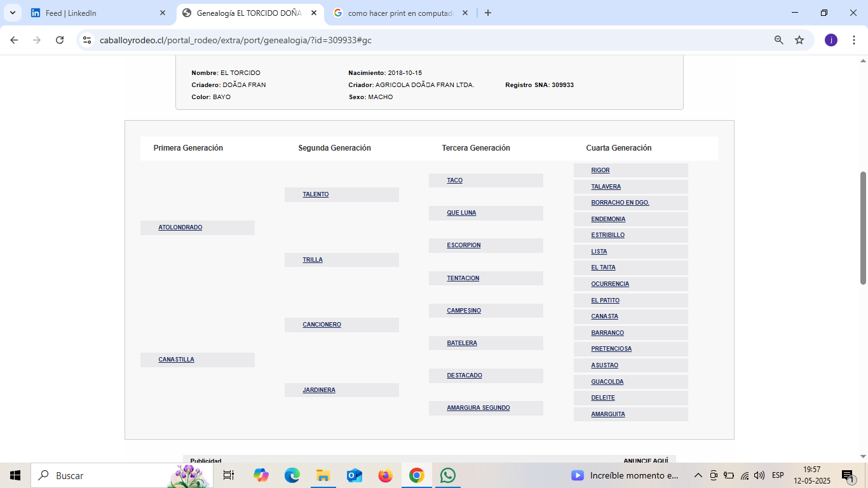
Task: Expand the tab search dropdown arrow
Action: (x=12, y=13)
